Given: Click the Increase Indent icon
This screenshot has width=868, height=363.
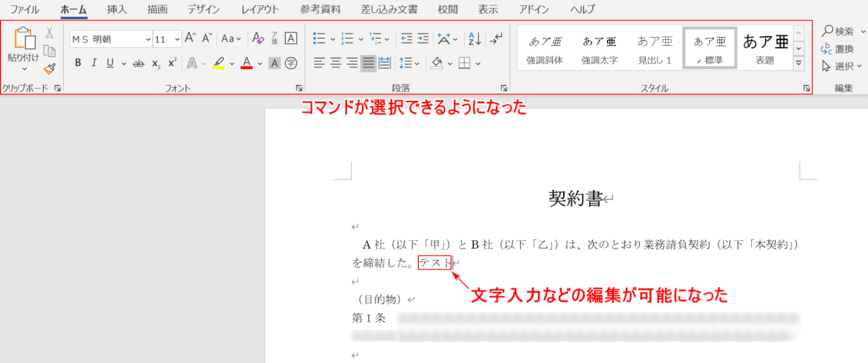Looking at the screenshot, I should 423,39.
